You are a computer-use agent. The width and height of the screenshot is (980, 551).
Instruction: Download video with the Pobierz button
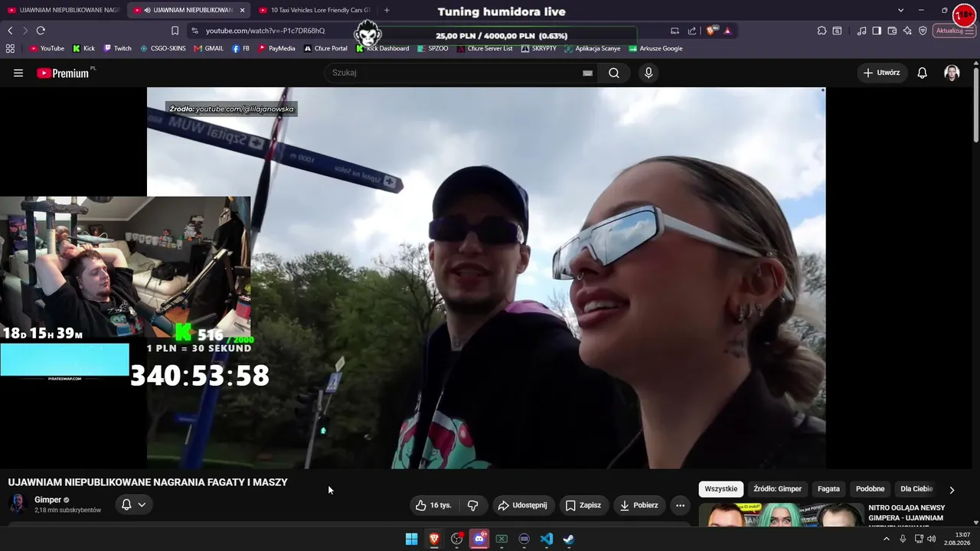click(x=639, y=505)
